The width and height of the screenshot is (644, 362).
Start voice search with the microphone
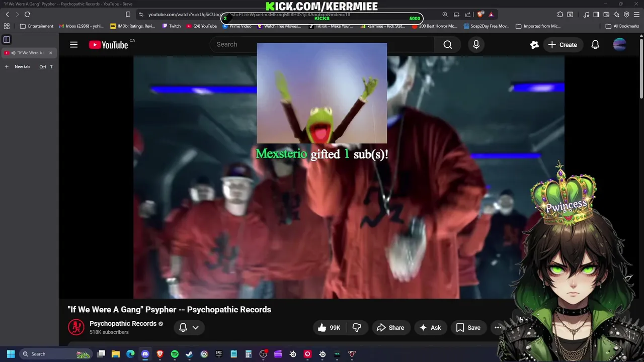pyautogui.click(x=476, y=45)
